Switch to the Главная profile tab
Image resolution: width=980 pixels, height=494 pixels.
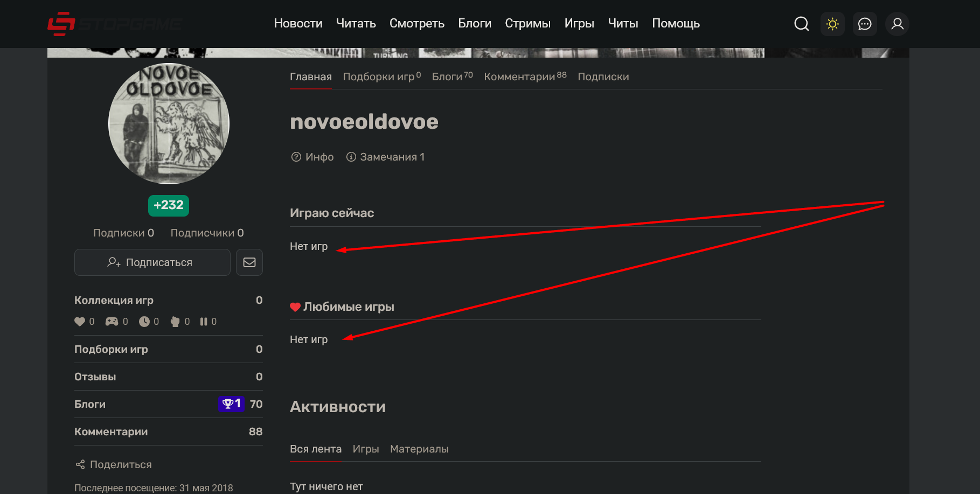(x=311, y=77)
